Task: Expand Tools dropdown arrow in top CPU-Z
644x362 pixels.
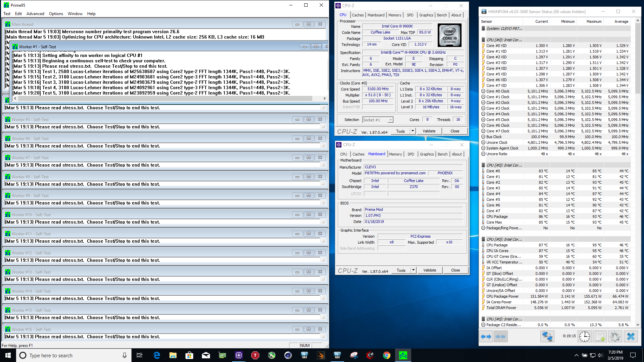Action: coord(413,131)
